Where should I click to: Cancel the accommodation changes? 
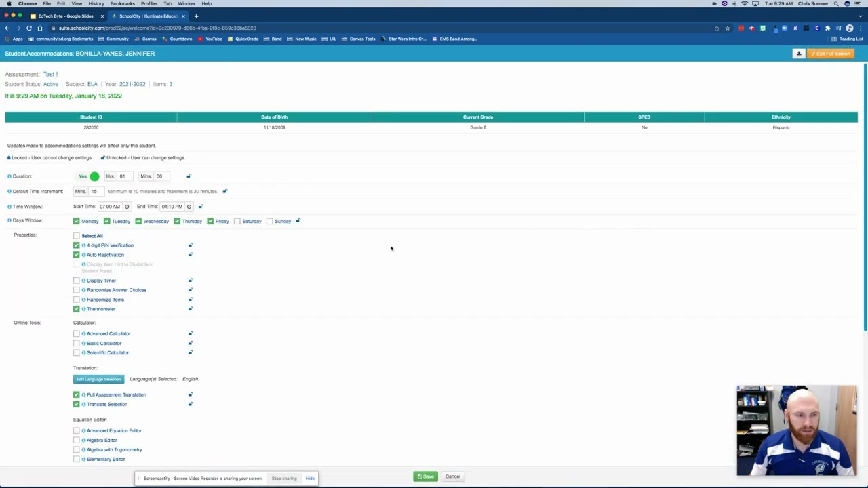pyautogui.click(x=452, y=476)
